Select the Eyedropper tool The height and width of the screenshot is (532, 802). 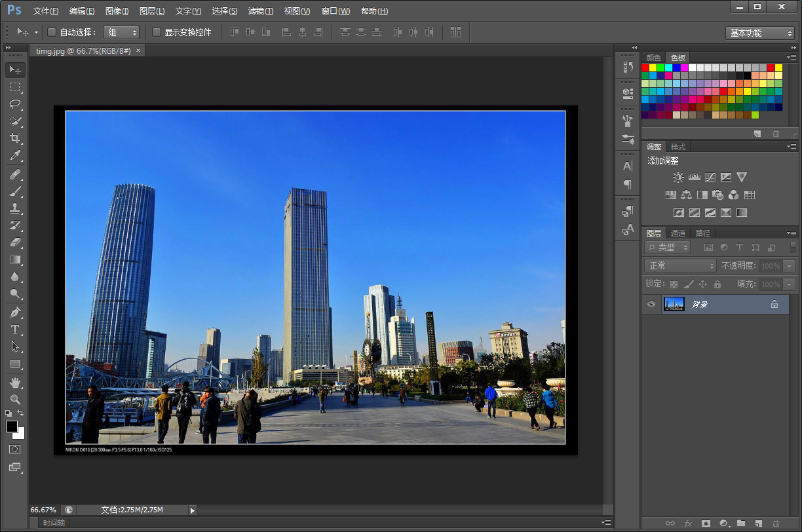coord(15,156)
